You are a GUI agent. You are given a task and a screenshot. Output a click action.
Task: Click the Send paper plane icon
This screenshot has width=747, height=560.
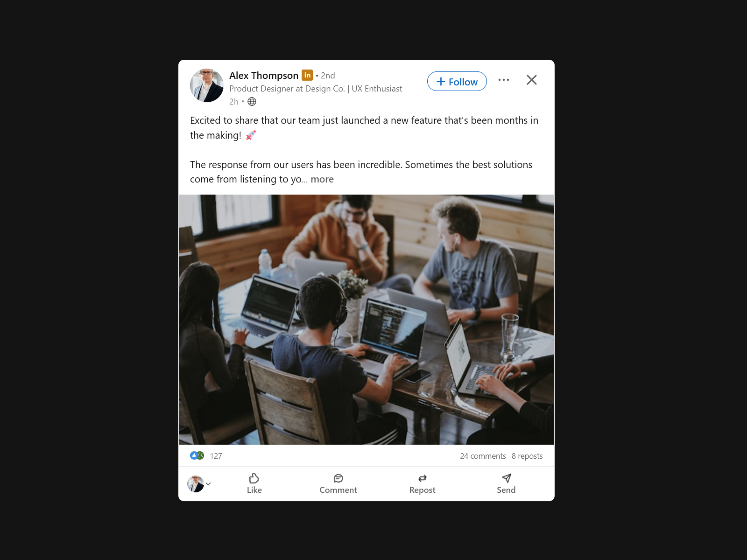pyautogui.click(x=506, y=478)
